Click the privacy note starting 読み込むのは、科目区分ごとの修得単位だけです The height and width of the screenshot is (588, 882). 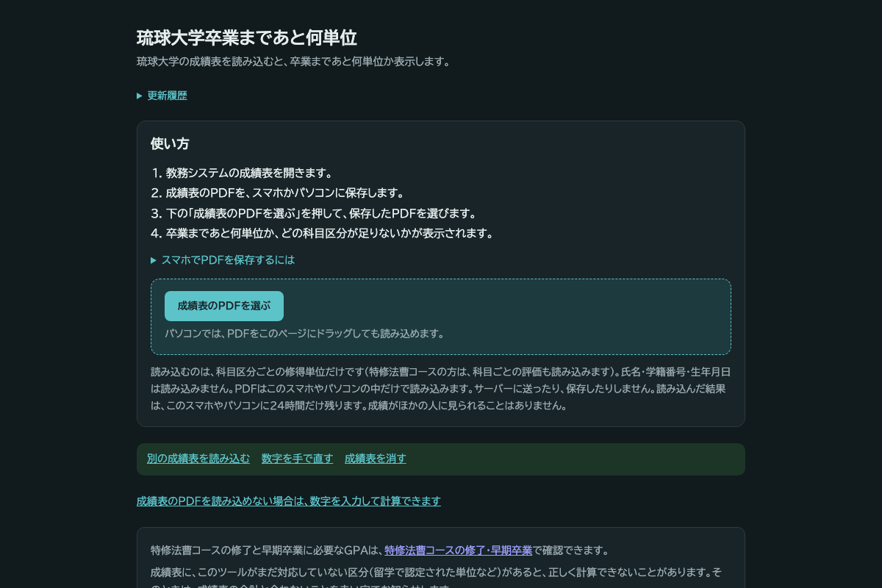pyautogui.click(x=441, y=389)
